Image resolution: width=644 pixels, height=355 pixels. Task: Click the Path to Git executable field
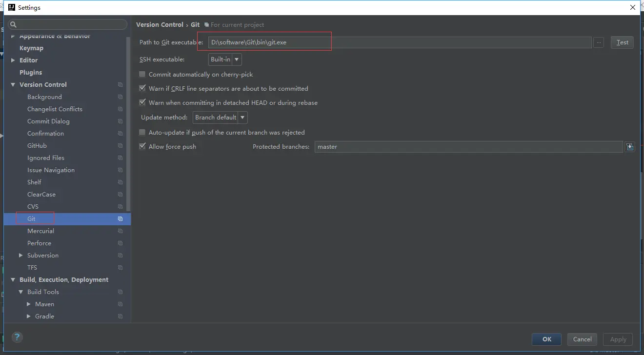[400, 42]
